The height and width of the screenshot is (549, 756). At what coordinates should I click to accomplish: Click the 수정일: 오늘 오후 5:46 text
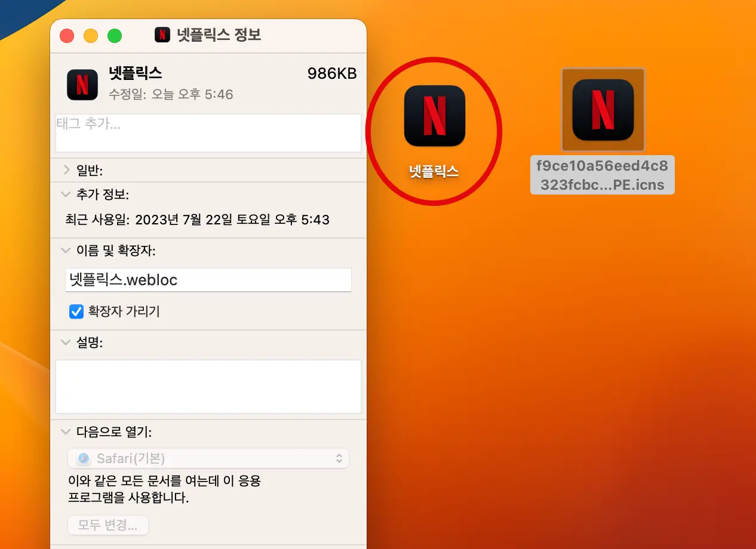(x=171, y=94)
